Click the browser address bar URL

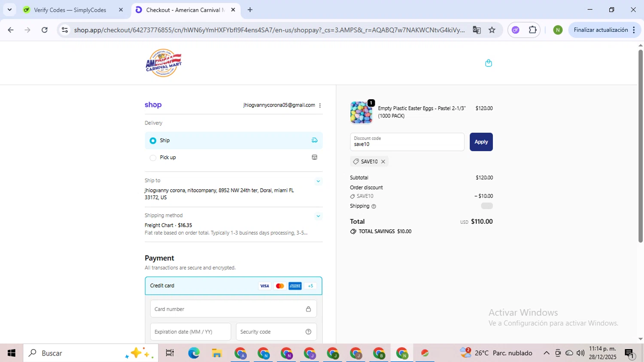269,30
